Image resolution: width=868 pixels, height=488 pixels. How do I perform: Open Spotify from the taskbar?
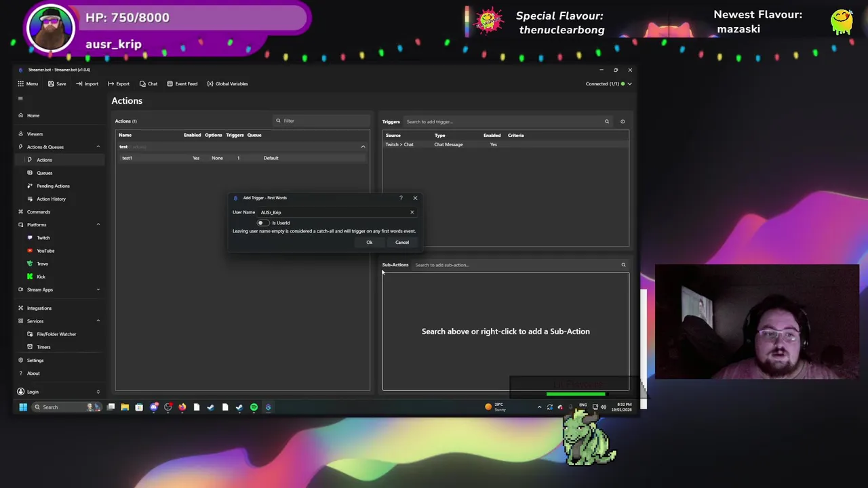[254, 407]
